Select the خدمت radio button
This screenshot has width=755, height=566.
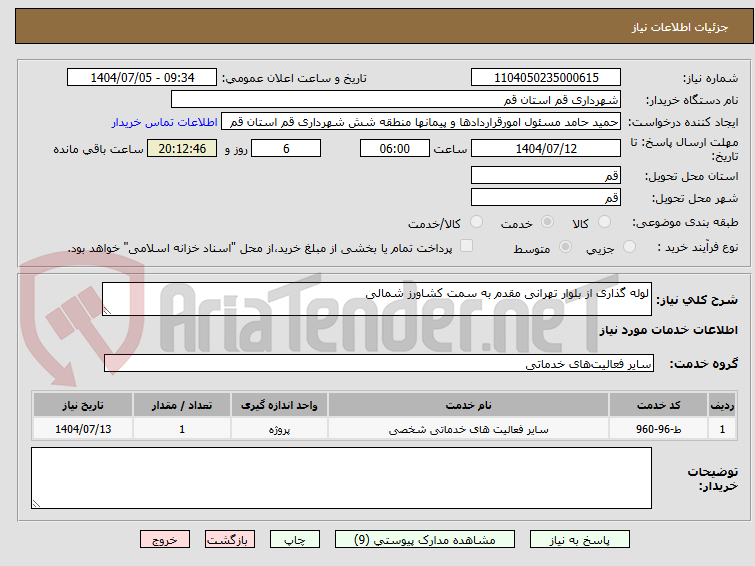[x=547, y=222]
